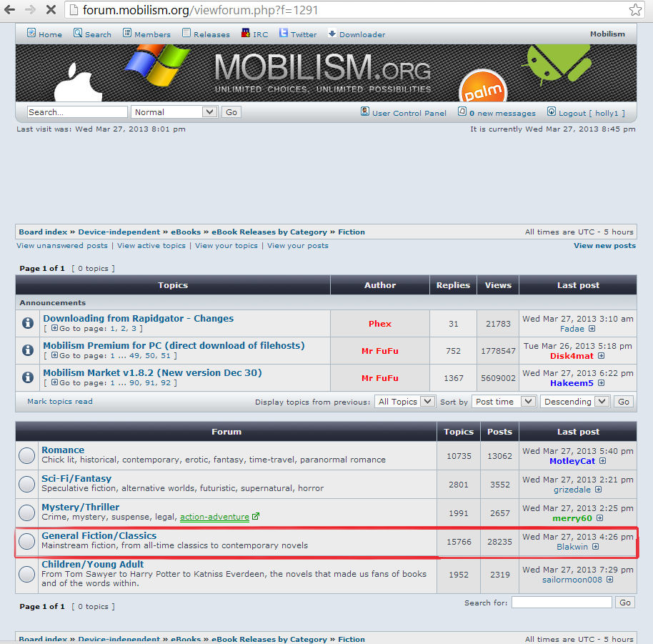Click latest-post icon next to Disk4mat
The width and height of the screenshot is (653, 644).
(x=601, y=356)
